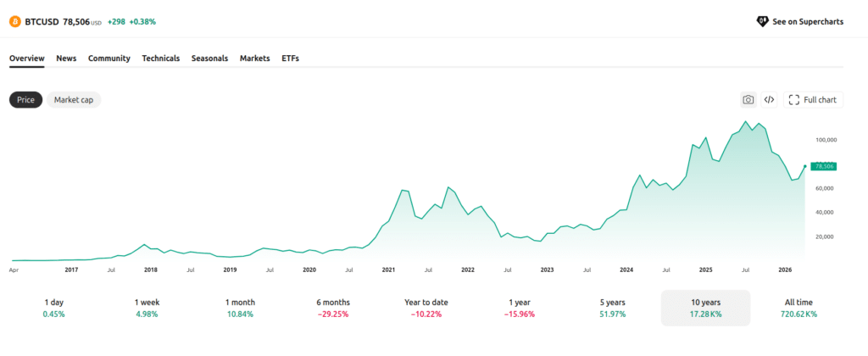This screenshot has height=356, width=868.
Task: Switch to the 5 years range
Action: tap(612, 308)
